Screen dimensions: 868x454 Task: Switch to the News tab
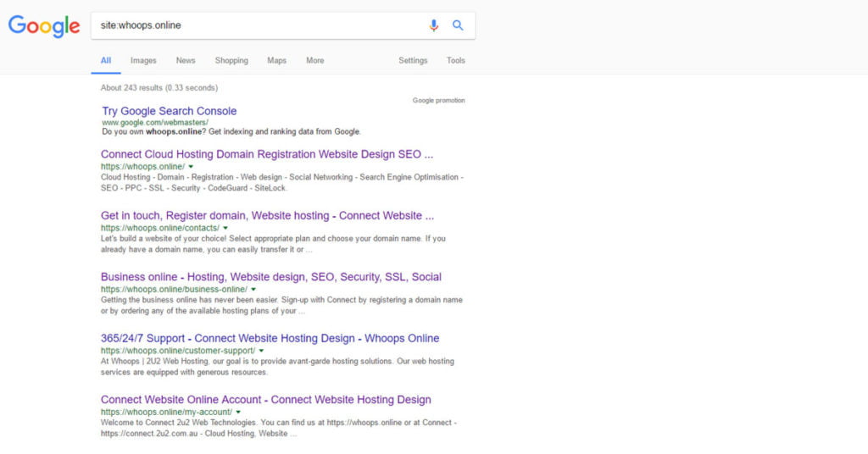pyautogui.click(x=186, y=60)
